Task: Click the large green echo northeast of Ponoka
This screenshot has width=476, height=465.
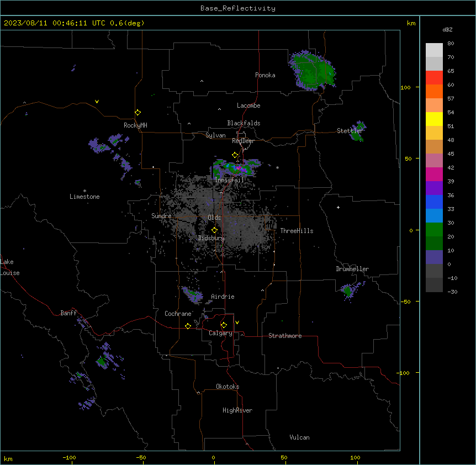Action: (313, 71)
